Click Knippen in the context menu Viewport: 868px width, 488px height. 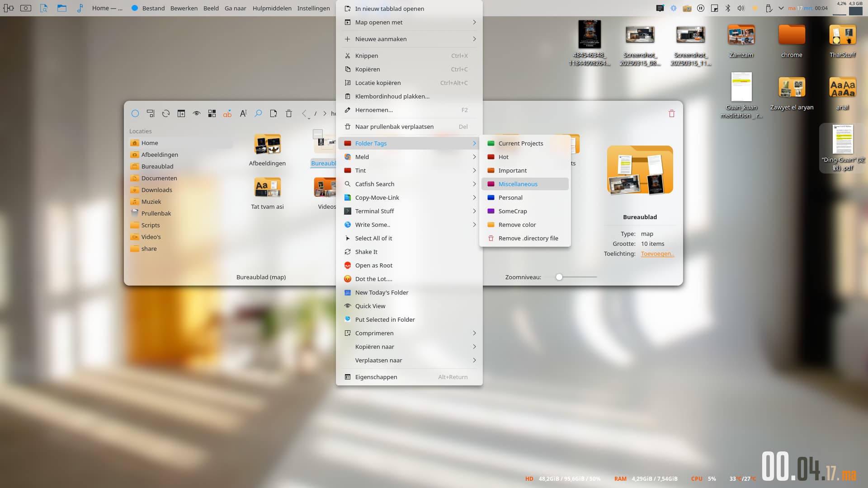pyautogui.click(x=409, y=56)
